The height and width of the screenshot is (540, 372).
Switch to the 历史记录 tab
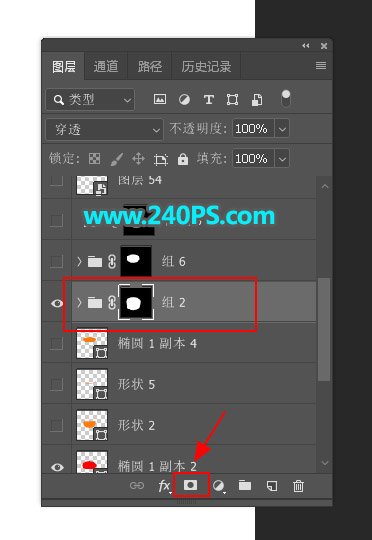tap(206, 66)
